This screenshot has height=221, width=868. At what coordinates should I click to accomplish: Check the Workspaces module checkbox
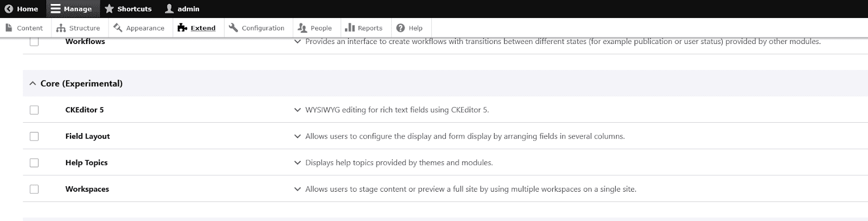34,189
